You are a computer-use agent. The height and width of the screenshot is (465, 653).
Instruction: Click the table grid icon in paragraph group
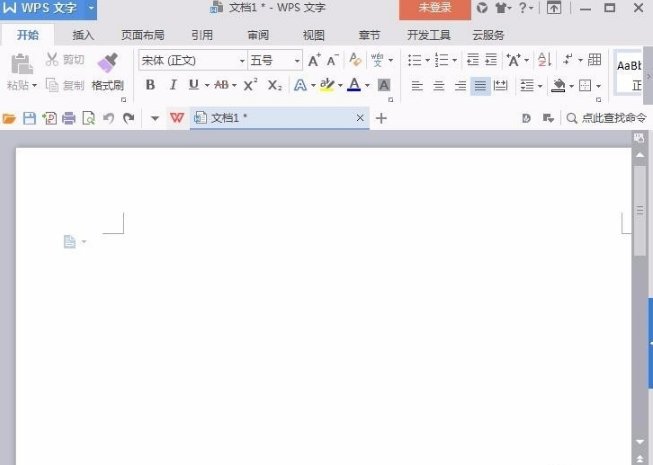click(594, 60)
